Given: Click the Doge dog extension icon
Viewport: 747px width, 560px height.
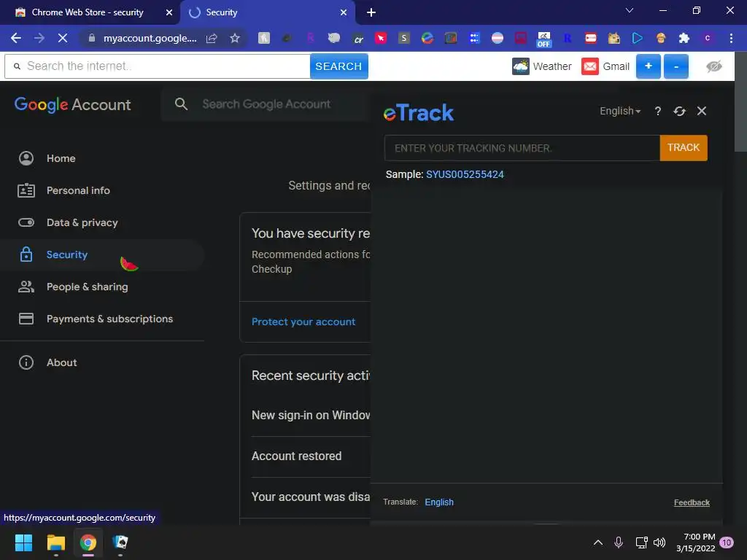Looking at the screenshot, I should point(614,38).
